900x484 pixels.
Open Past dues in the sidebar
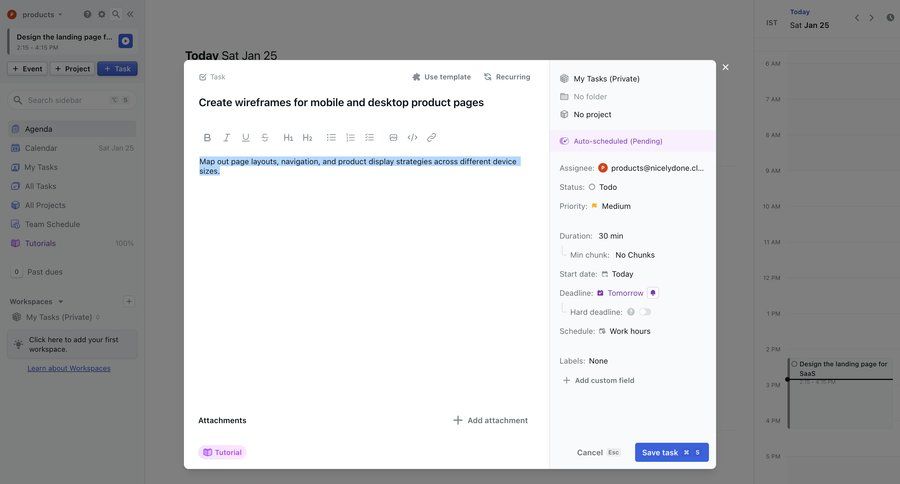(x=37, y=272)
